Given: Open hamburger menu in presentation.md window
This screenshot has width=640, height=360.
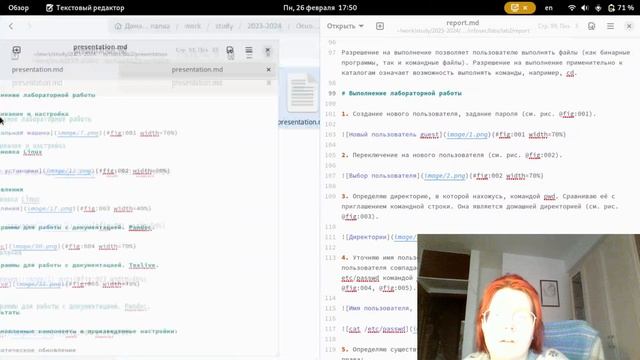Looking at the screenshot, I should click(249, 50).
